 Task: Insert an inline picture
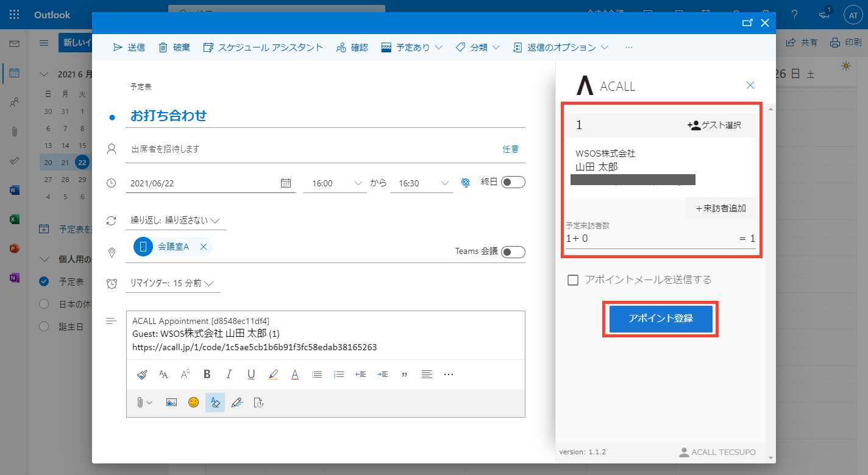point(171,403)
